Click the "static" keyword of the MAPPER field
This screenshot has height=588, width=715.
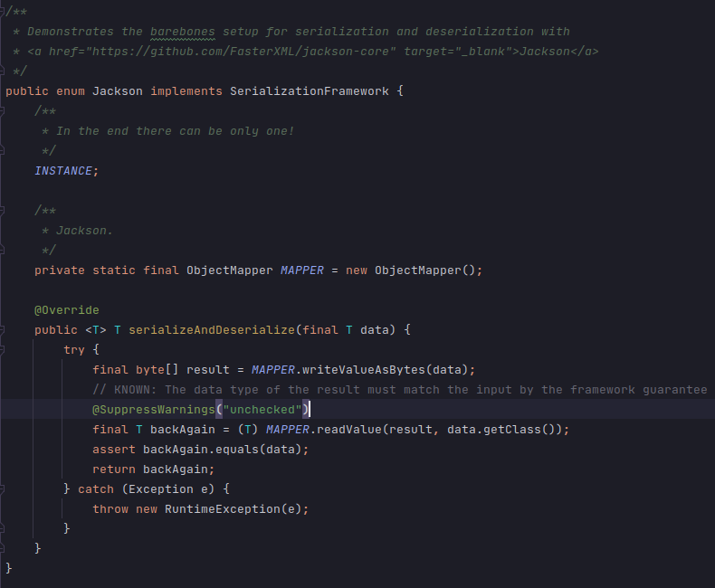[x=114, y=270]
